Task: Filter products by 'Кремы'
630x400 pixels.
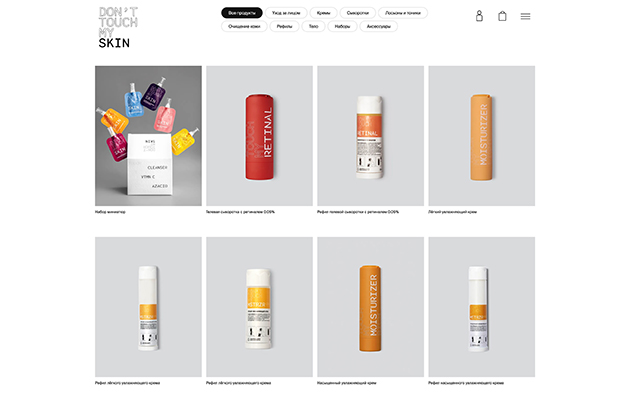Action: [x=323, y=13]
